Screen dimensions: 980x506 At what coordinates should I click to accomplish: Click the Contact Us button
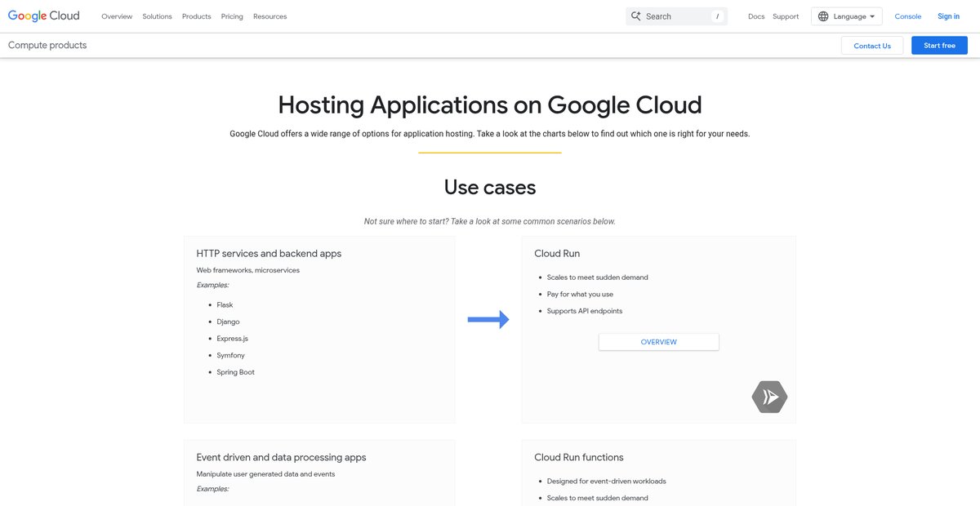[872, 46]
